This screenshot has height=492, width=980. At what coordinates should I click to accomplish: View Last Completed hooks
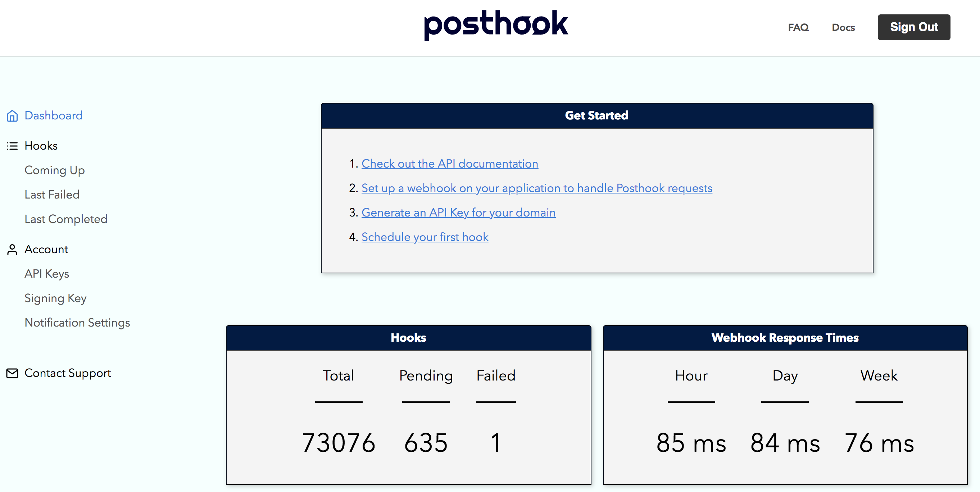pos(66,219)
